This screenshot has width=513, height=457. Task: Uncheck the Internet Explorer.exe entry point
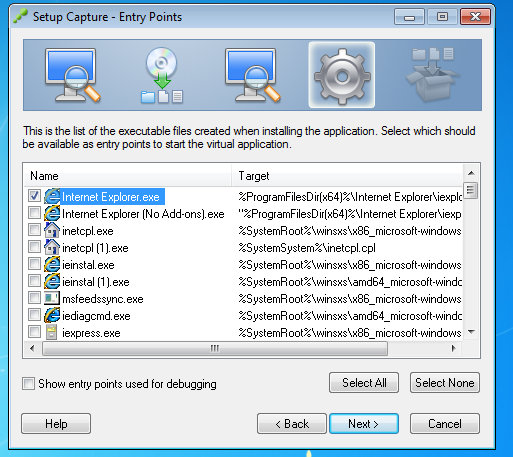tap(34, 196)
